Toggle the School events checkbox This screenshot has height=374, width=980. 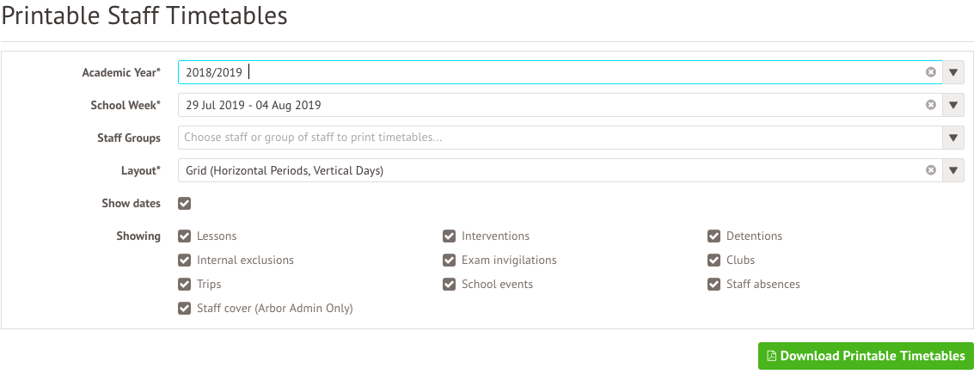(x=449, y=284)
